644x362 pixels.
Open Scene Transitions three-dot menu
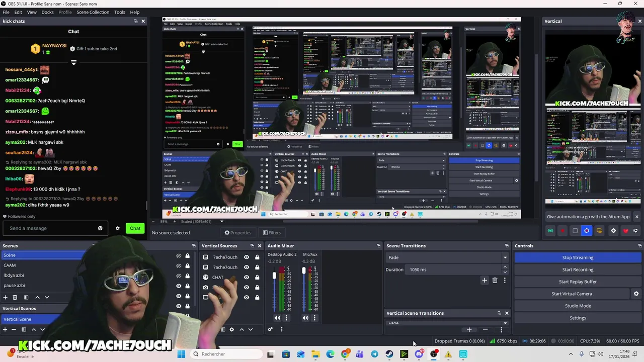point(505,280)
